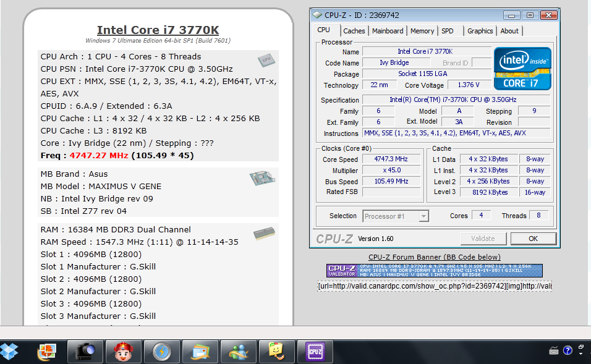
Task: Click the "8192 KBytes" Level 3 cache value
Action: pos(490,192)
